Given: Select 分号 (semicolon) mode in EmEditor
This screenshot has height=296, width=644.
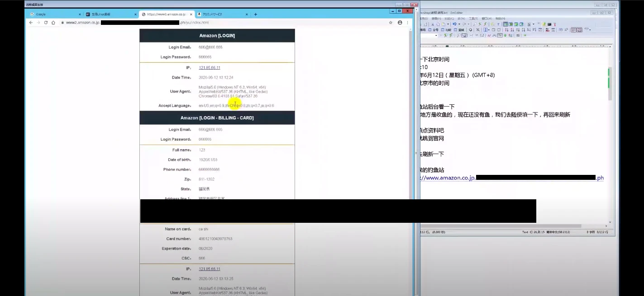Looking at the screenshot, I should point(434,30).
